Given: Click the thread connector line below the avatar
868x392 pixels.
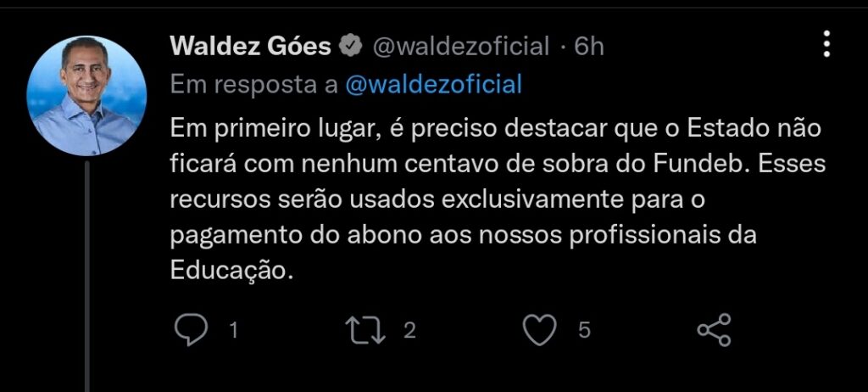Looking at the screenshot, I should tap(87, 276).
